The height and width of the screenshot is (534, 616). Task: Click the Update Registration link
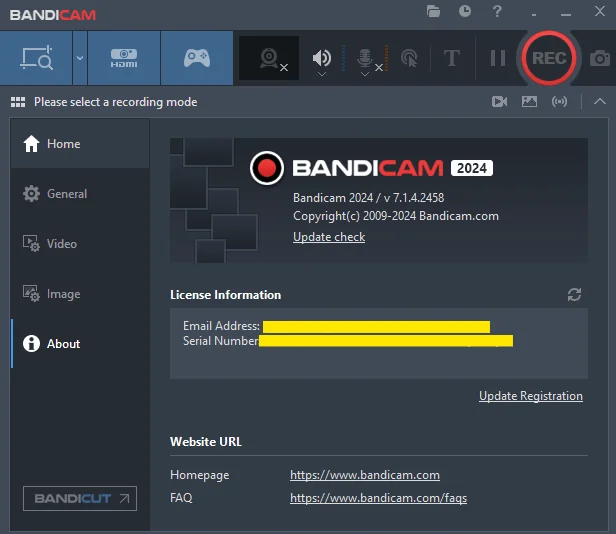coord(531,396)
